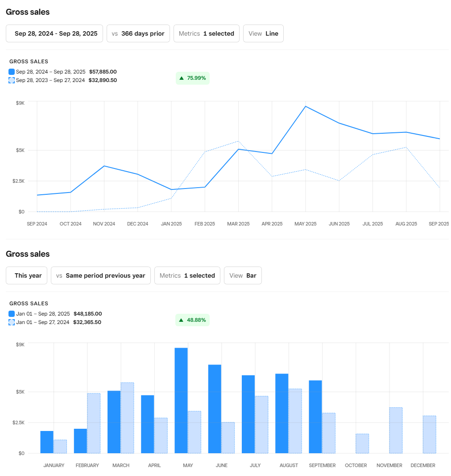
Task: Expand the Metrics selector above the line chart
Action: [207, 33]
